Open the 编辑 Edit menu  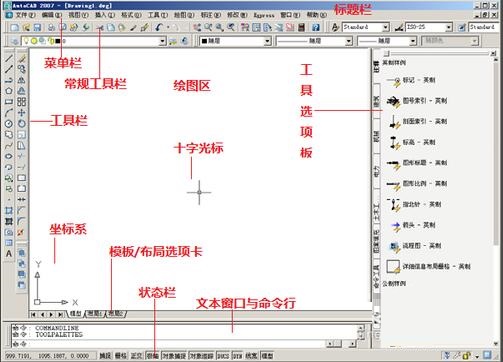tap(52, 15)
